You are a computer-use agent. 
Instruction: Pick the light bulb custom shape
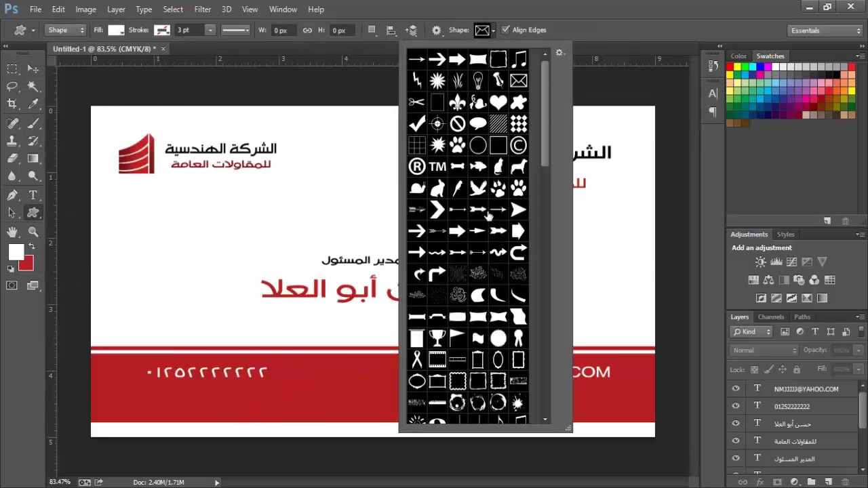click(478, 81)
